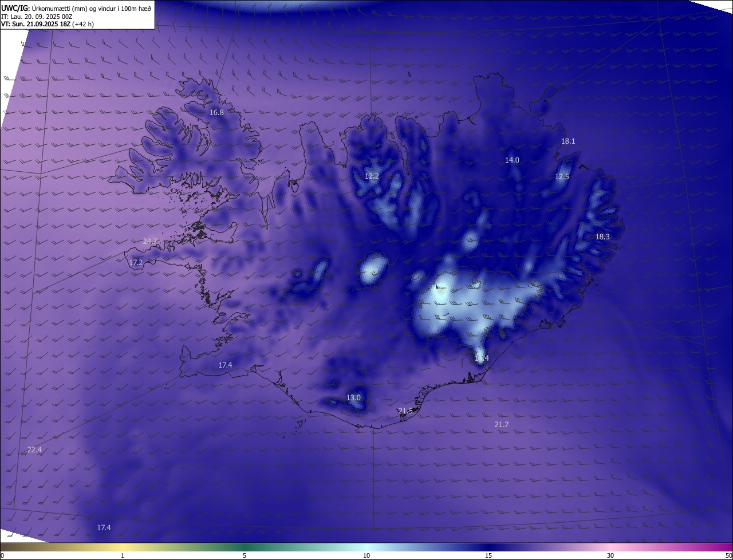Viewport: 733px width, 560px height.
Task: Click the 12.2 value label
Action: coord(372,176)
